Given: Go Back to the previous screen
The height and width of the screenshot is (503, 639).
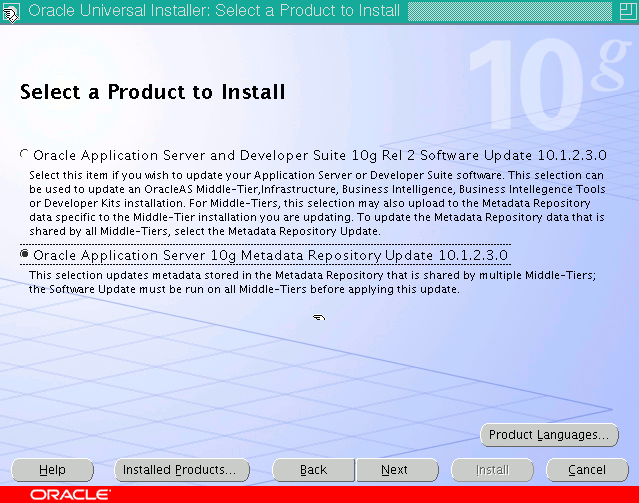Looking at the screenshot, I should pyautogui.click(x=313, y=470).
